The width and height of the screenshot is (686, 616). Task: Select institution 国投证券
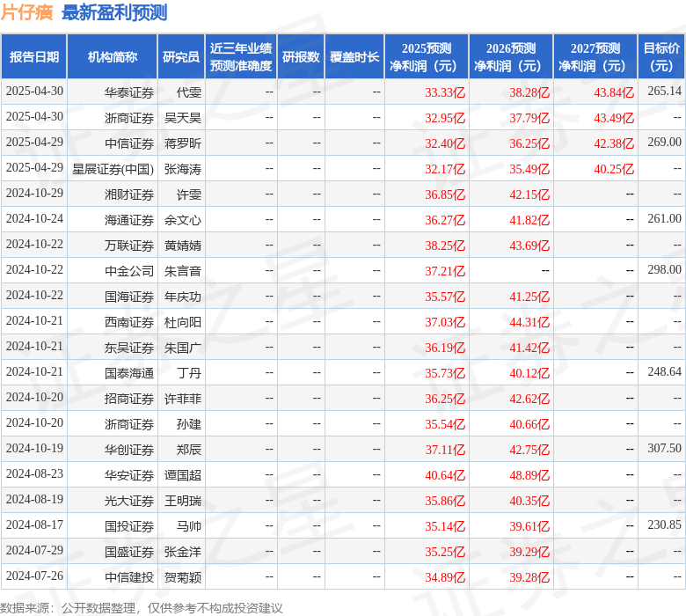click(x=129, y=526)
